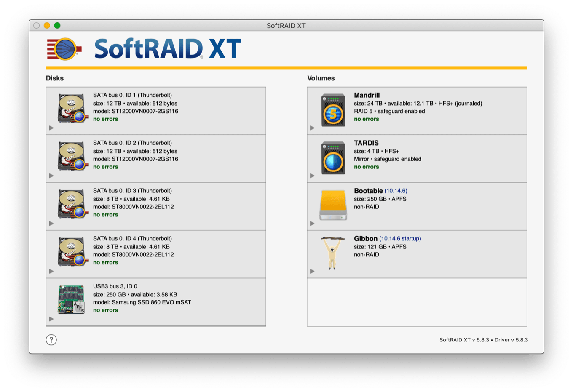
Task: Click the 'SoftRAID XT v 5.8.3 • Driver v 5.8.3' version text
Action: click(x=484, y=340)
